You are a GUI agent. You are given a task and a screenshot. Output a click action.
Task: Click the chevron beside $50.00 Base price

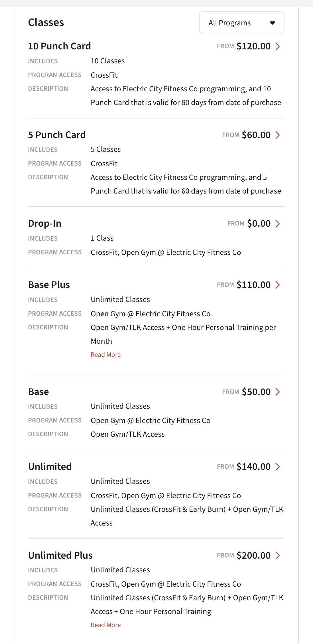tap(278, 392)
